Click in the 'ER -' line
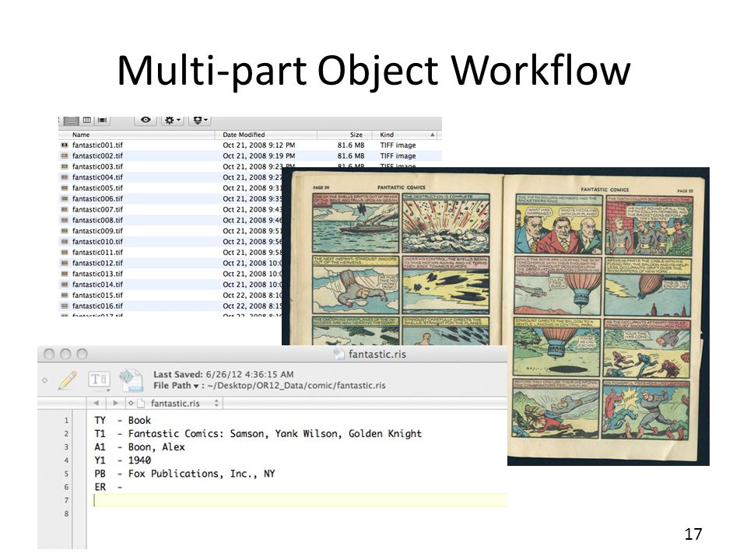 point(109,487)
